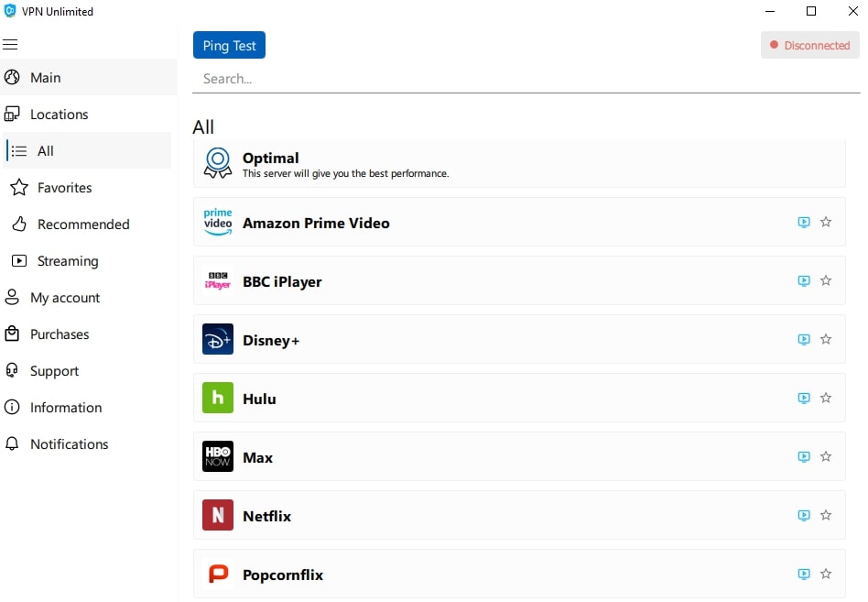Click the red Netflix logo
Screen dimensions: 868x602
pyautogui.click(x=218, y=515)
